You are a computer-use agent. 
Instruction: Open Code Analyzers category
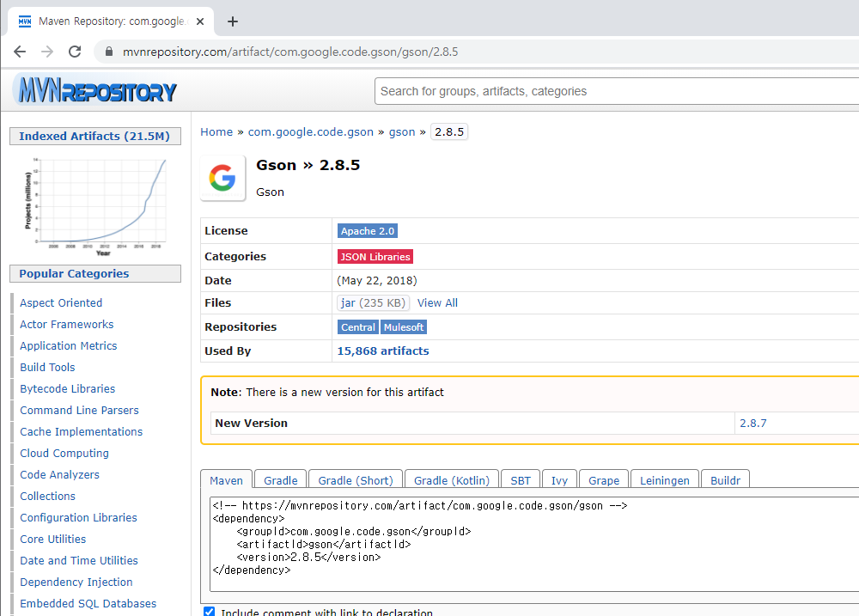click(60, 474)
